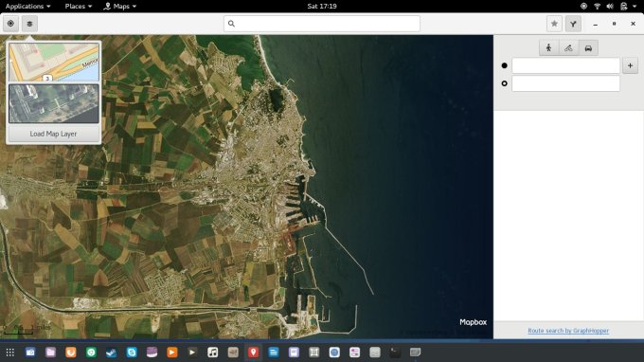Image resolution: width=644 pixels, height=362 pixels.
Task: Open green circle app in taskbar
Action: (91, 353)
